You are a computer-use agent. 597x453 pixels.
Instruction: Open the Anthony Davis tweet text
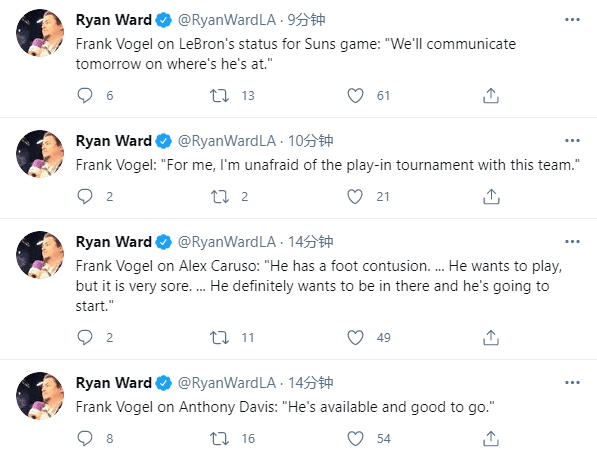(x=285, y=407)
